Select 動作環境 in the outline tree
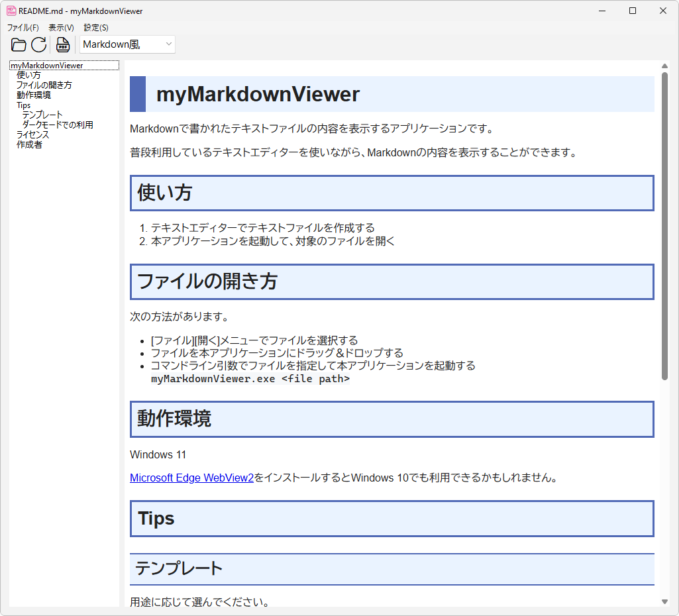The width and height of the screenshot is (679, 616). point(34,95)
